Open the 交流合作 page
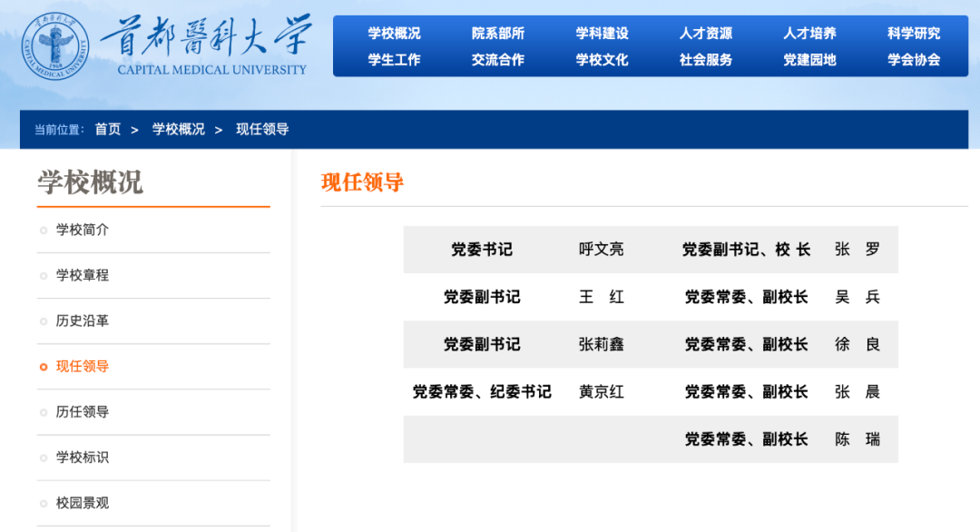 (x=497, y=60)
